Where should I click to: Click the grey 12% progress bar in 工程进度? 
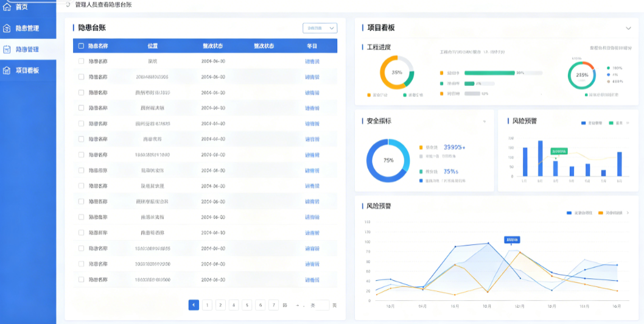coord(472,94)
